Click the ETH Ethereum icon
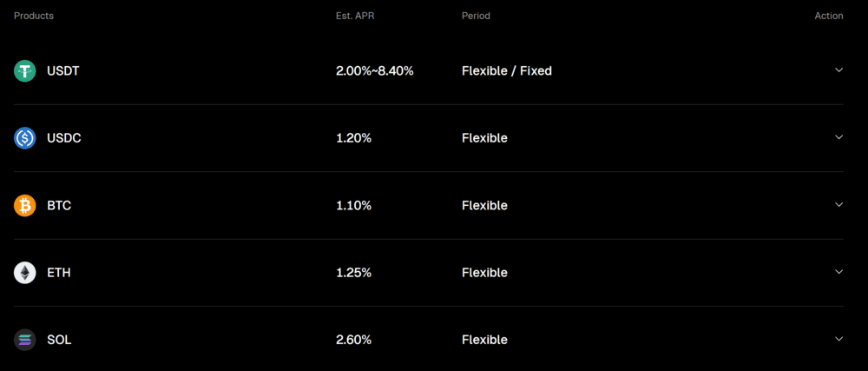 25,273
